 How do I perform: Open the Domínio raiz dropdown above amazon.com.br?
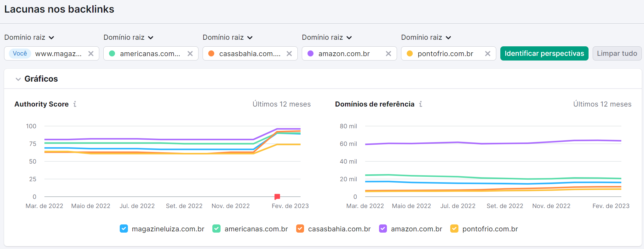pos(327,37)
